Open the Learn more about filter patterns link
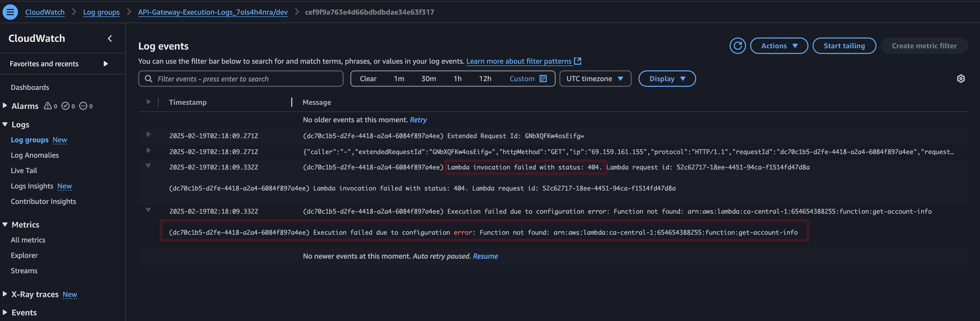 coord(519,61)
